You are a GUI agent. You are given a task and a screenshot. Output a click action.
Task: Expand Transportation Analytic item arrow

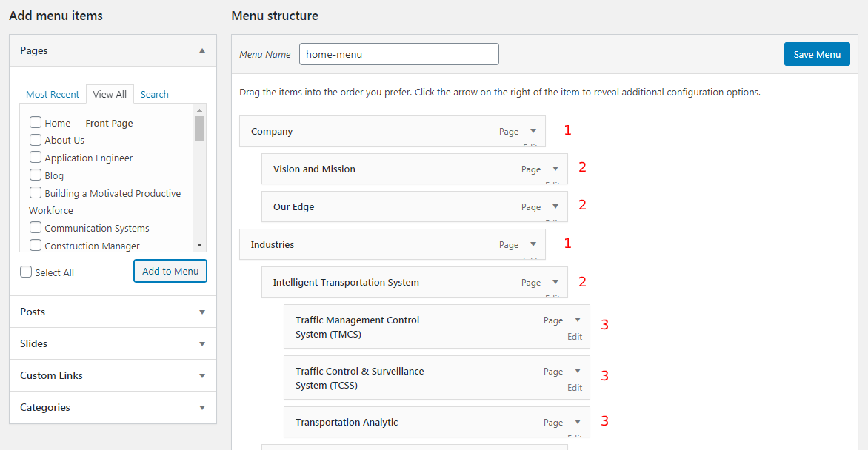[578, 422]
